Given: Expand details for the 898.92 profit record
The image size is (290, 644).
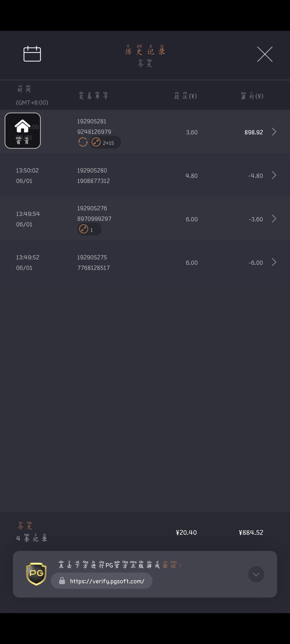Looking at the screenshot, I should (274, 132).
